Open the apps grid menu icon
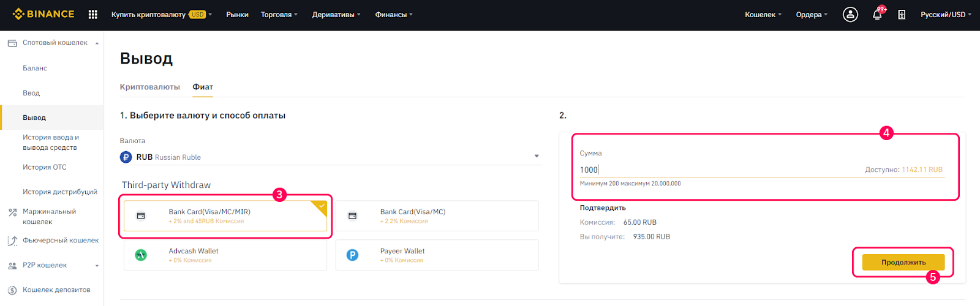The image size is (980, 306). pyautogui.click(x=93, y=14)
